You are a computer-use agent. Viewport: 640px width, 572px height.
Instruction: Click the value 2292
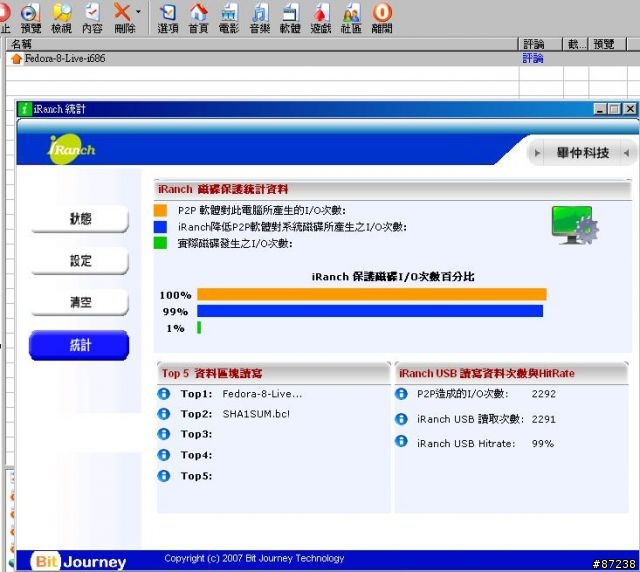point(544,394)
